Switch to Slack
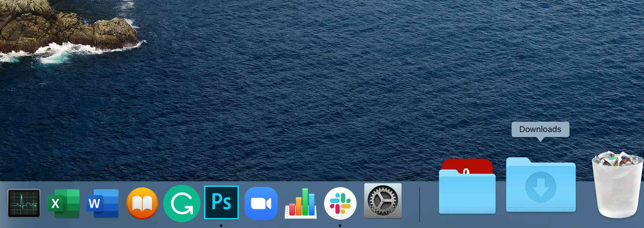Screen dimensions: 644x228 tap(340, 203)
